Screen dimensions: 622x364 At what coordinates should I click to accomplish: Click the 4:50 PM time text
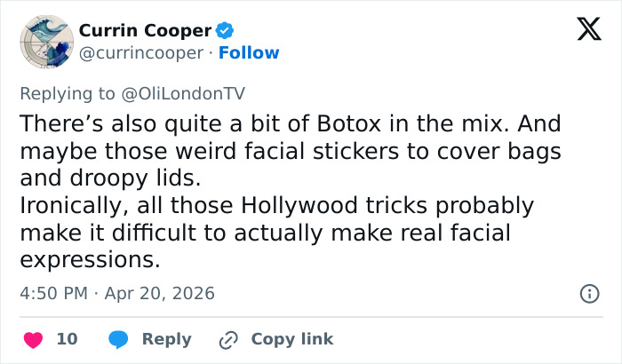[54, 293]
